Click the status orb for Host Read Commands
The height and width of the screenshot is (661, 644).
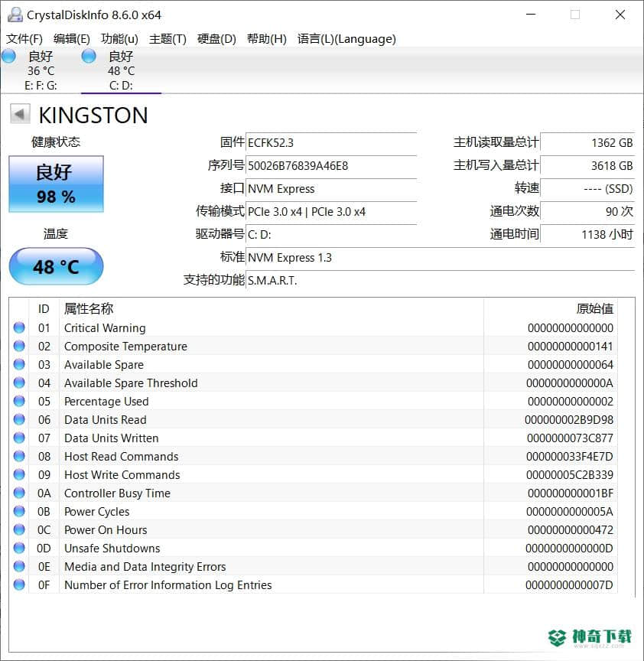tap(19, 456)
